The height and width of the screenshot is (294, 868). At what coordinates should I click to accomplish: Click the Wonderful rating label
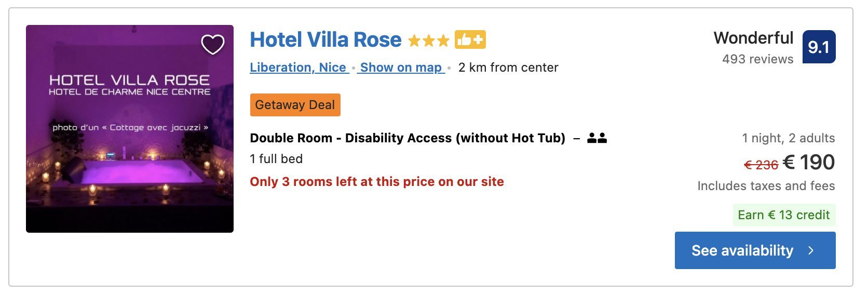pyautogui.click(x=753, y=38)
